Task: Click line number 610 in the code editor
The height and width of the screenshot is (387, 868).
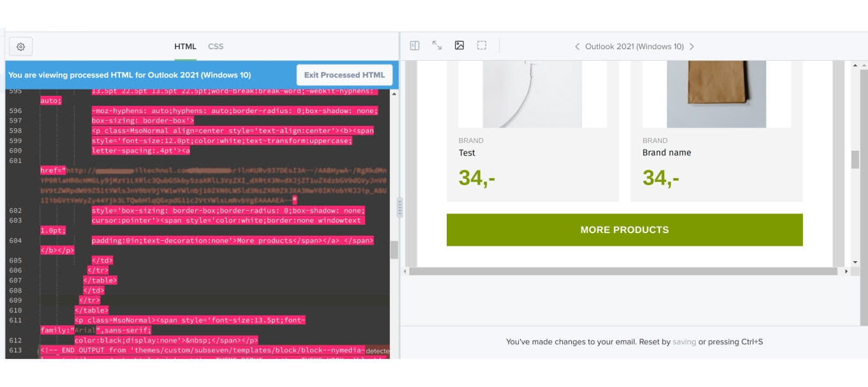Action: pos(17,310)
